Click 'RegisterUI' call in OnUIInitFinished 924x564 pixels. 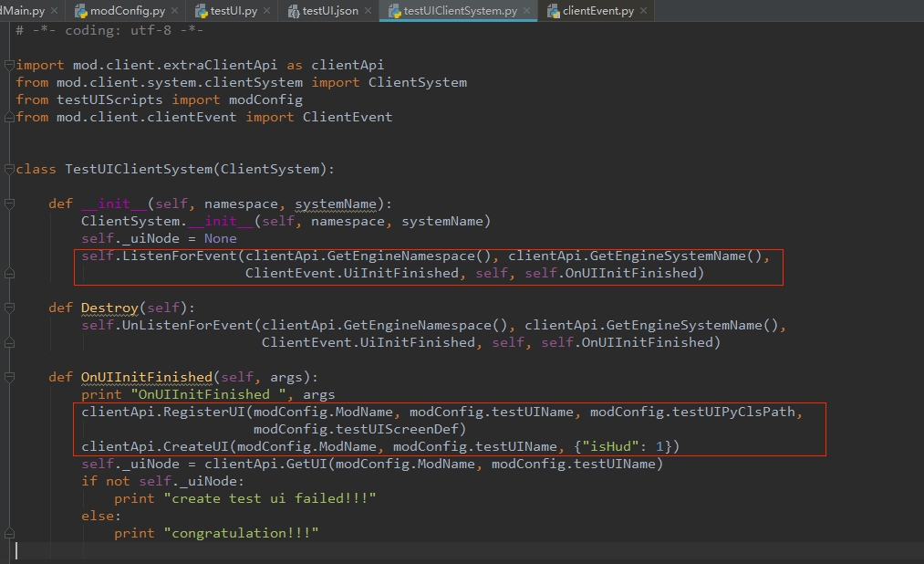coord(204,412)
